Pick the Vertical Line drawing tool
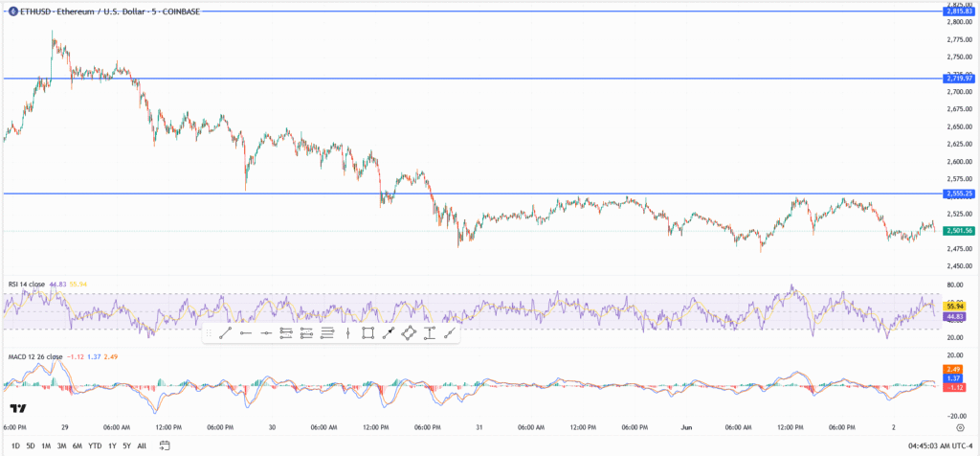This screenshot has width=980, height=456. pyautogui.click(x=347, y=333)
